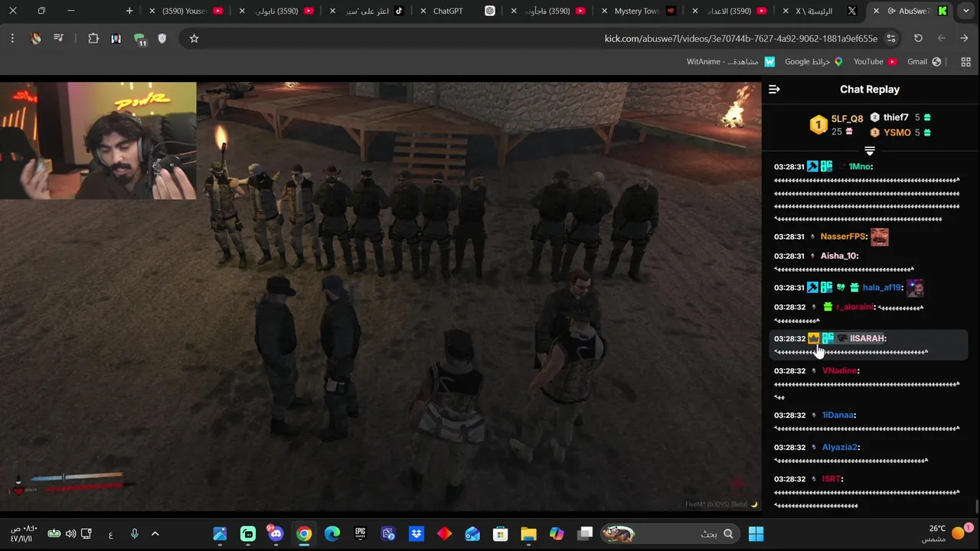Click username ISRT in chat
The height and width of the screenshot is (551, 980).
tap(831, 479)
